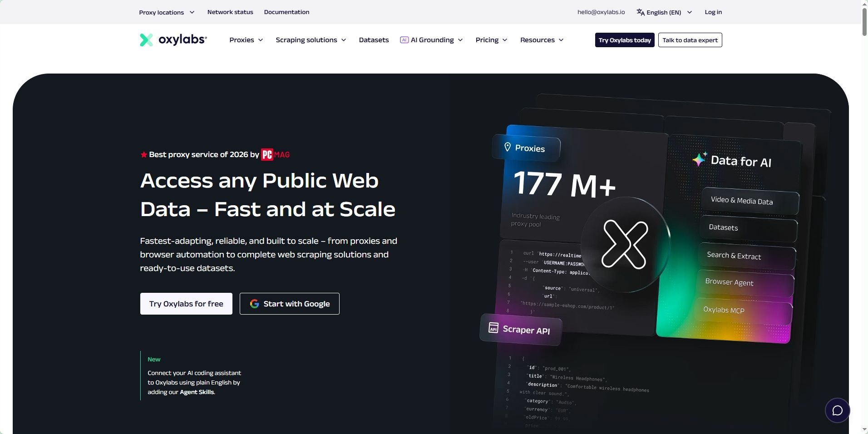Click the Search & Extract card
This screenshot has width=868, height=434.
point(747,256)
